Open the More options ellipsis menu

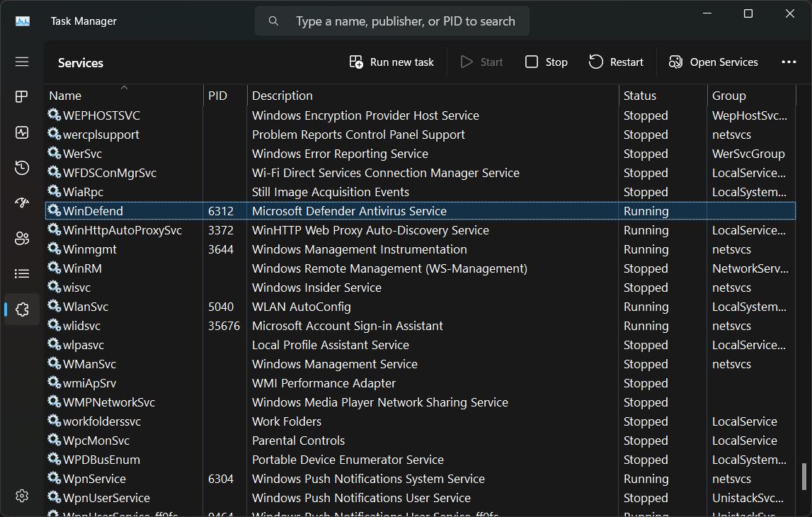pyautogui.click(x=789, y=62)
